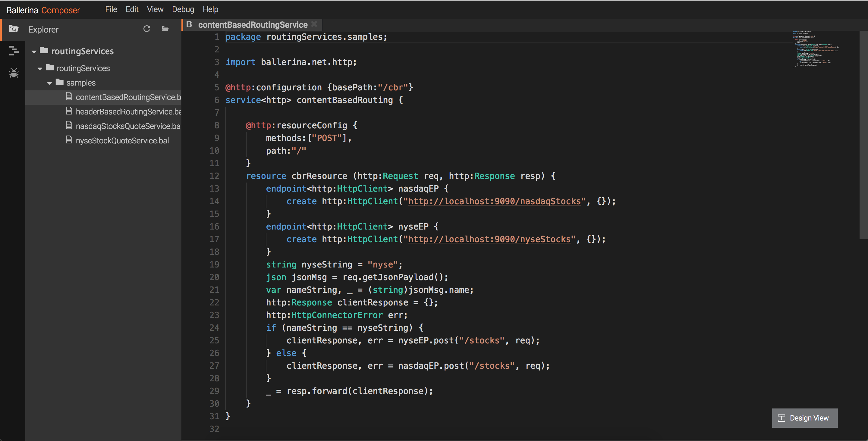Open headerBasedRoutingService.bal file
This screenshot has height=441, width=868.
128,111
